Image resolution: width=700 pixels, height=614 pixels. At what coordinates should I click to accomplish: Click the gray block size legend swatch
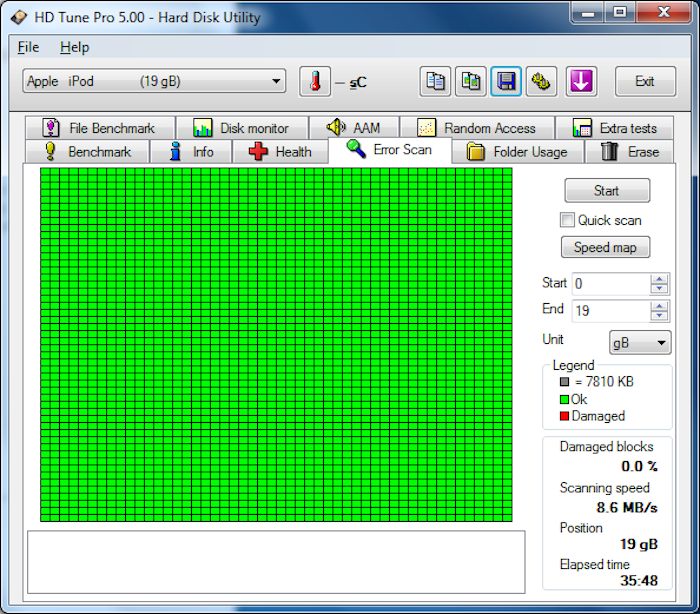564,382
